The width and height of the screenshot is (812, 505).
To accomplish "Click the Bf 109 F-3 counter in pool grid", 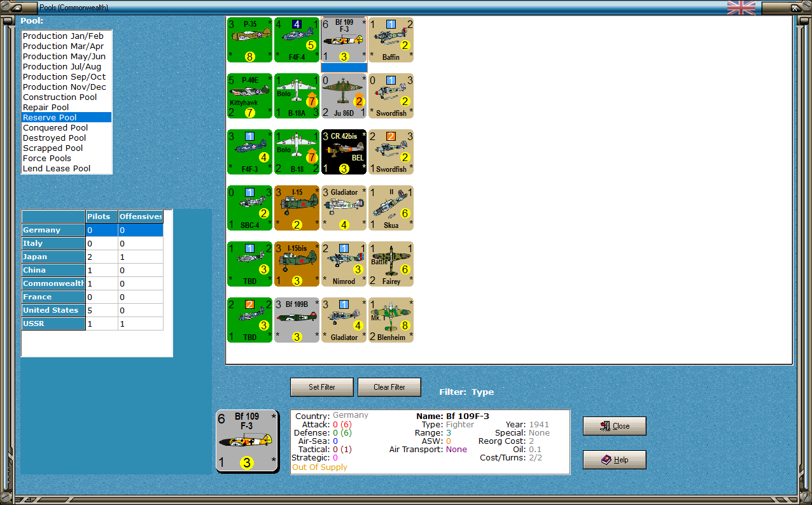I will point(344,40).
